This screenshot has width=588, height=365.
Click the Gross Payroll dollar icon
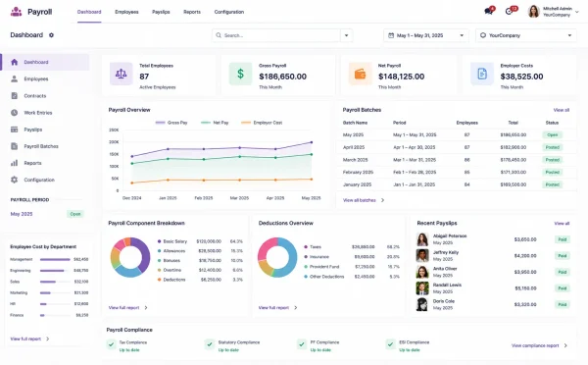tap(240, 74)
